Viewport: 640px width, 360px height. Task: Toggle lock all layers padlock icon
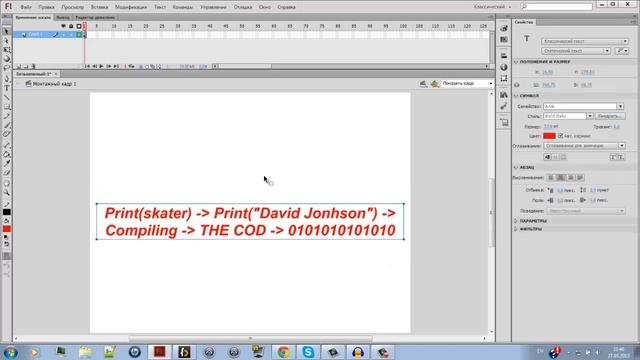click(71, 26)
